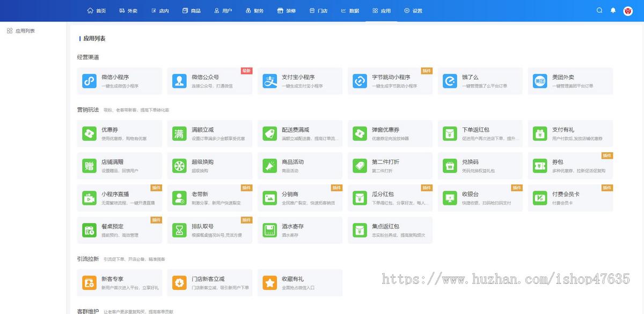The height and width of the screenshot is (314, 644).
Task: Switch to the 门店 tab
Action: pos(318,11)
